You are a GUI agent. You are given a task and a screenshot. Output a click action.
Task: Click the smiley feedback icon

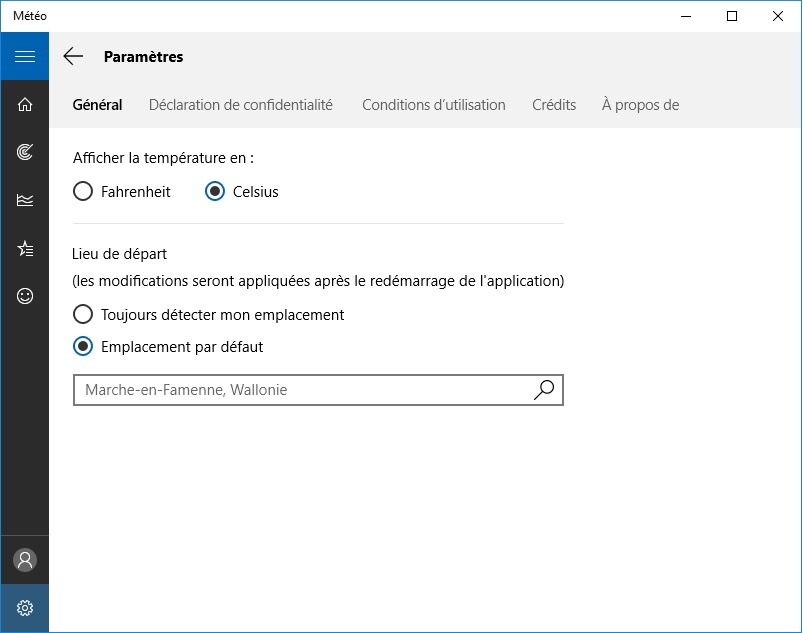(25, 296)
